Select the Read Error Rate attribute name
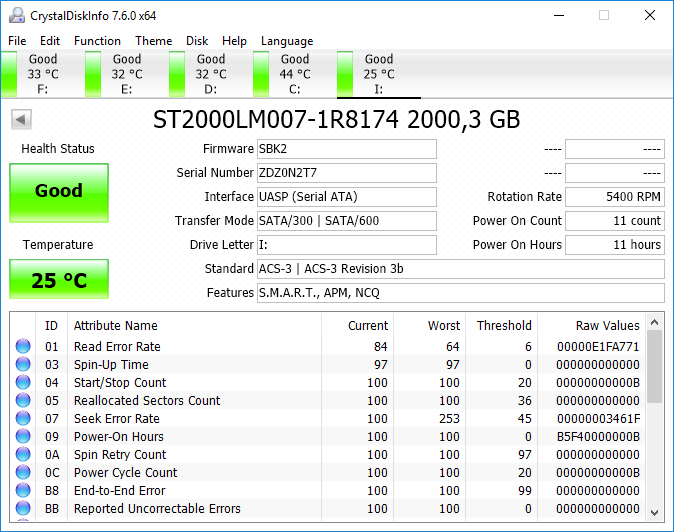Screen dimensions: 674x532 point(117,346)
